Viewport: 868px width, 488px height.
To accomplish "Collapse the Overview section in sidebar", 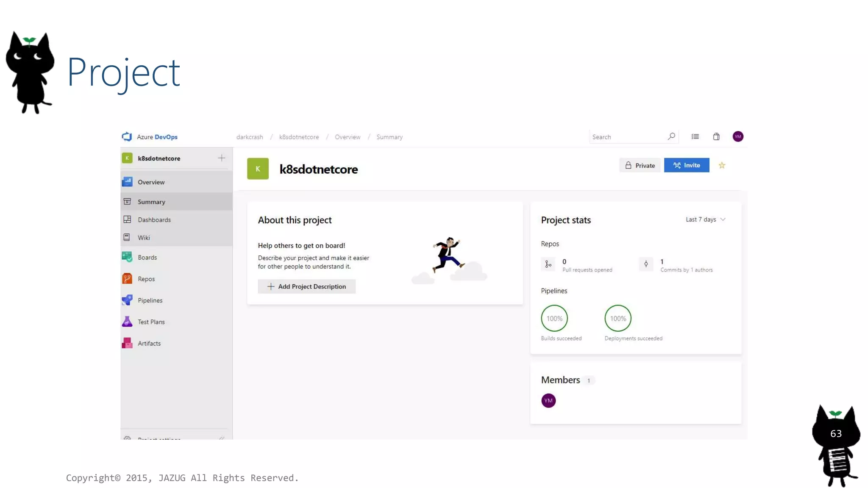I will tap(151, 182).
